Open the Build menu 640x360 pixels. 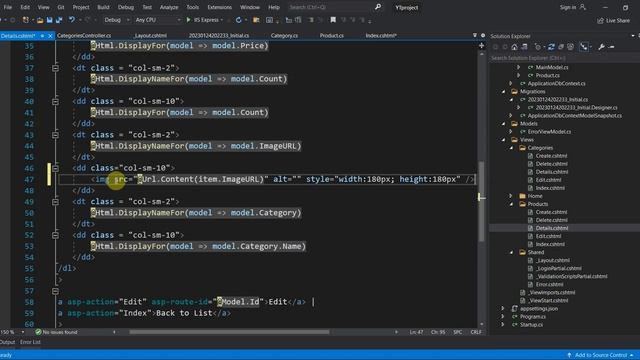[103, 7]
